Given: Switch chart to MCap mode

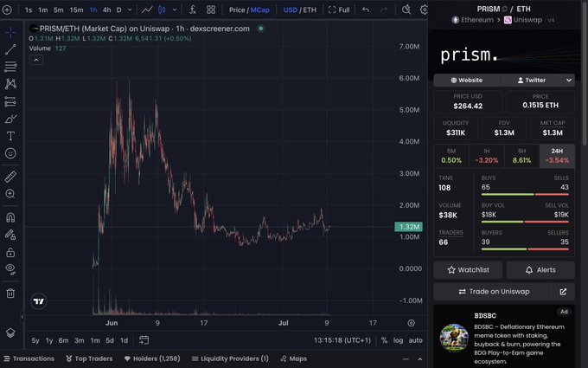Looking at the screenshot, I should [x=260, y=10].
